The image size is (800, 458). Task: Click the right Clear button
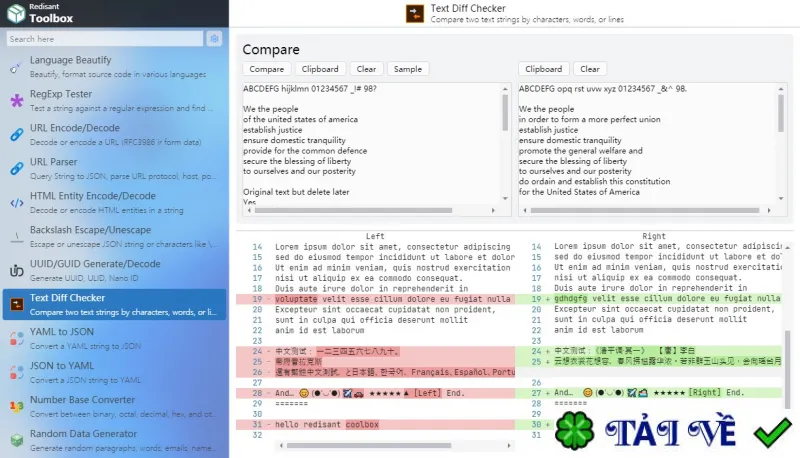coord(590,69)
